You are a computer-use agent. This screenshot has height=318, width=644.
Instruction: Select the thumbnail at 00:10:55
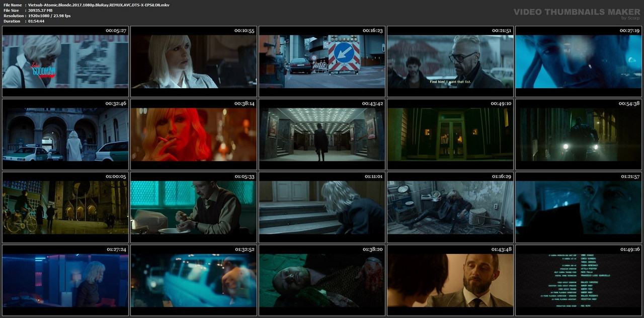[194, 61]
